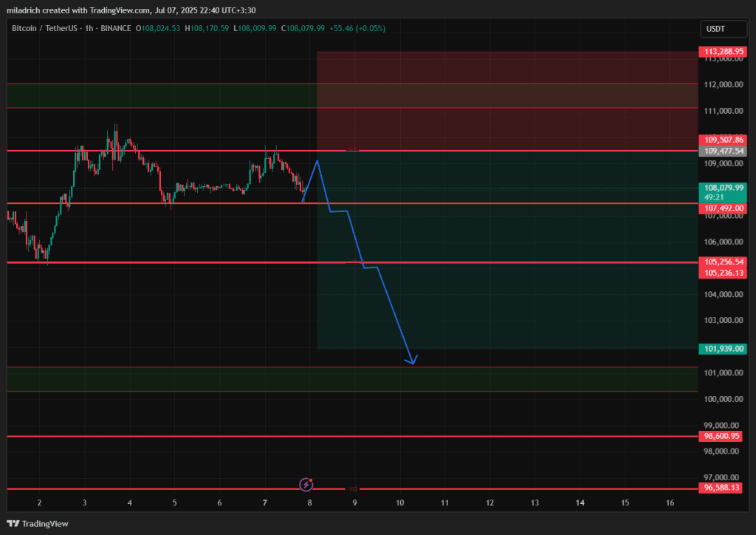Select the 107,492.00 price level label
756x535 pixels.
pos(723,208)
